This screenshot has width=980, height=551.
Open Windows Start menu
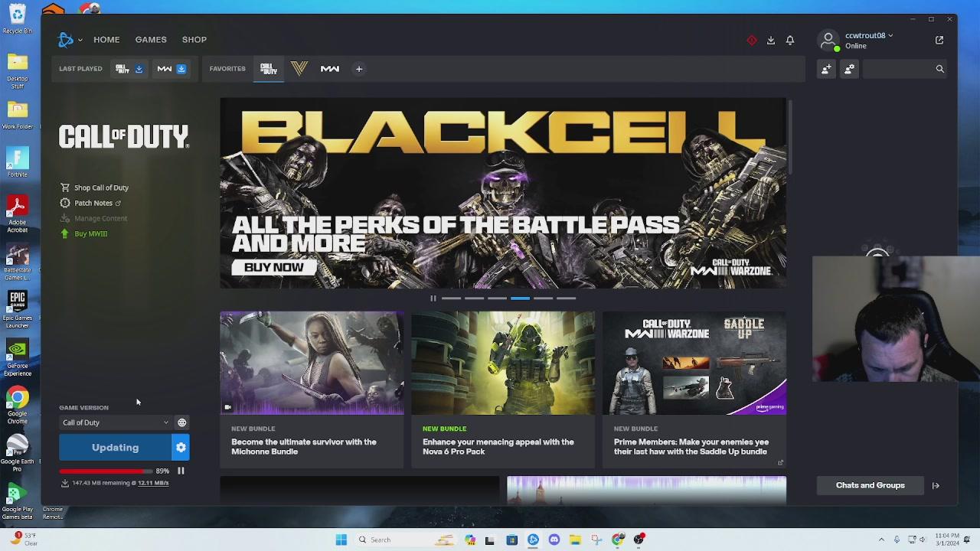[341, 540]
